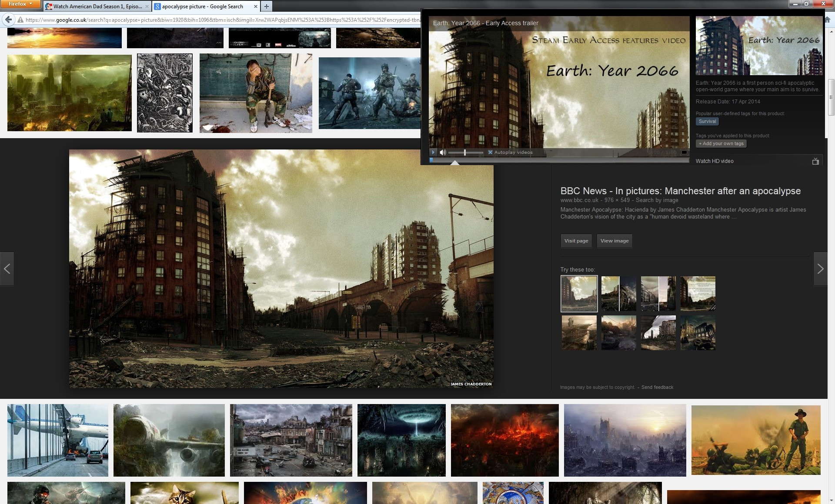This screenshot has width=835, height=504.
Task: Play the Earth Year 2066 trailer
Action: pos(433,152)
